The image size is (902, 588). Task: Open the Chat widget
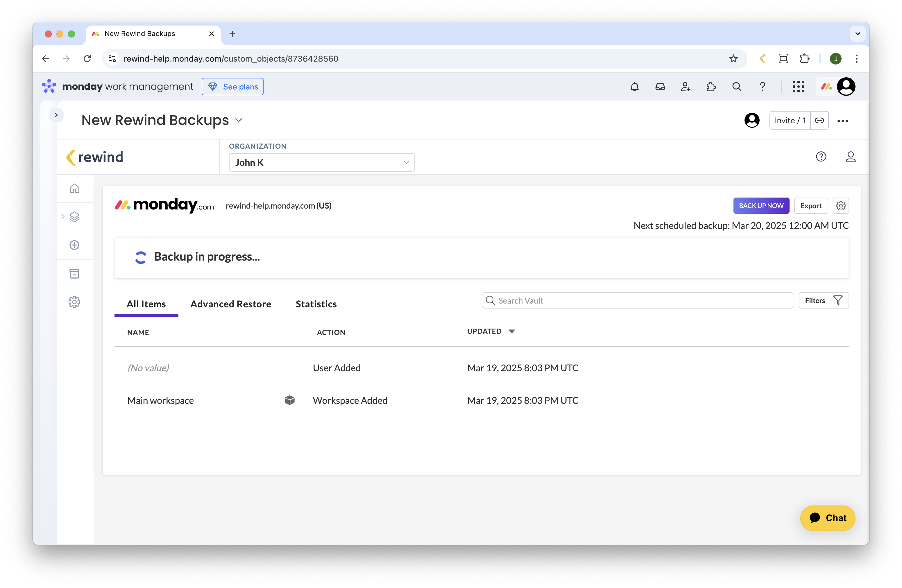827,518
